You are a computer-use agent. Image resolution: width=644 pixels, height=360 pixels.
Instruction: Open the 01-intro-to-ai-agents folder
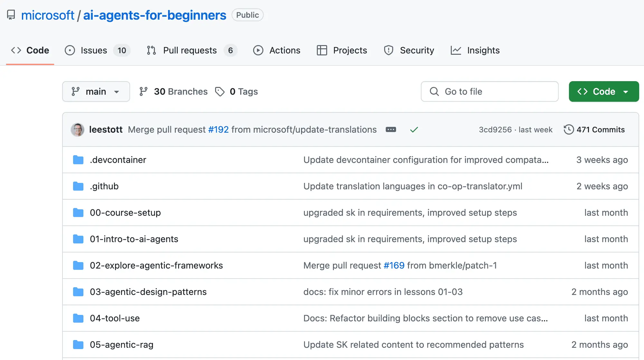(x=134, y=239)
